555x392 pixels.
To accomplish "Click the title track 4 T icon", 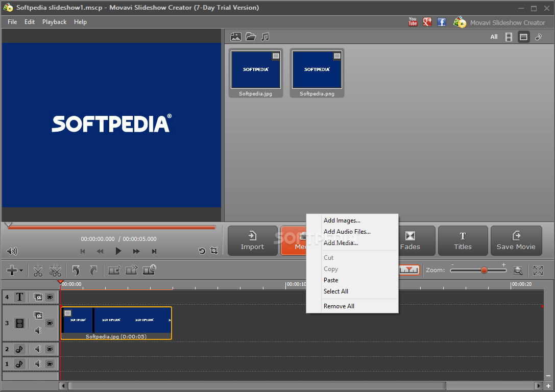I will tap(19, 297).
